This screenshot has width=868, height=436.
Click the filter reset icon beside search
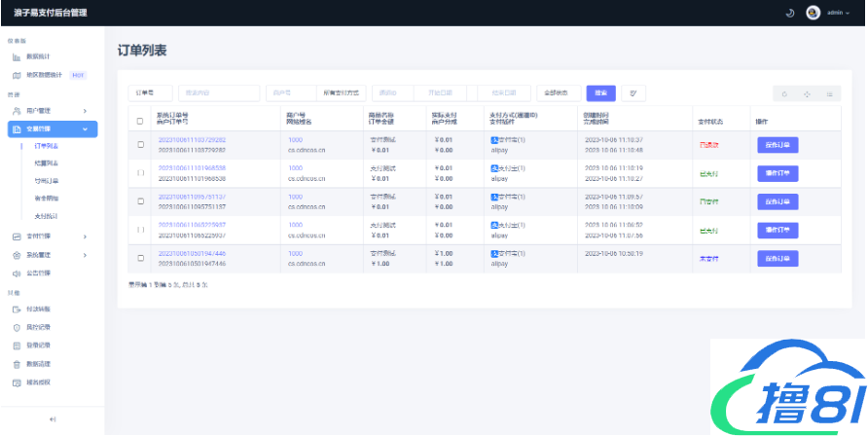(633, 93)
